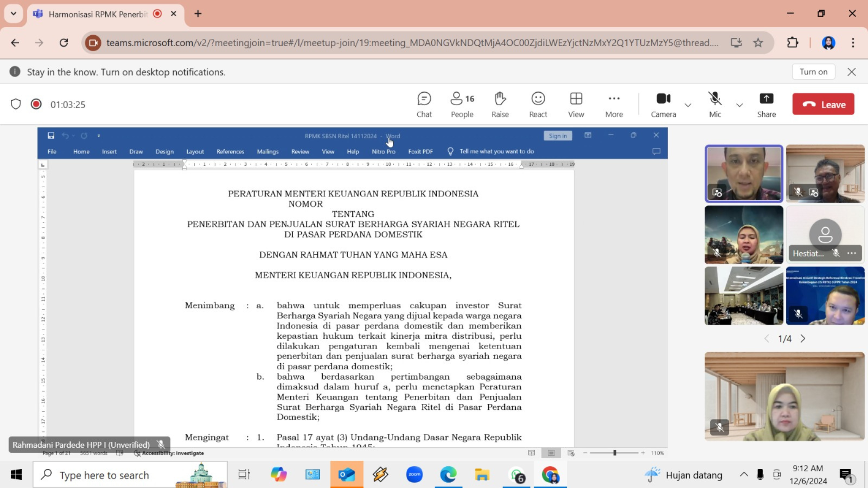Go back in browser history
The width and height of the screenshot is (868, 488).
[15, 42]
